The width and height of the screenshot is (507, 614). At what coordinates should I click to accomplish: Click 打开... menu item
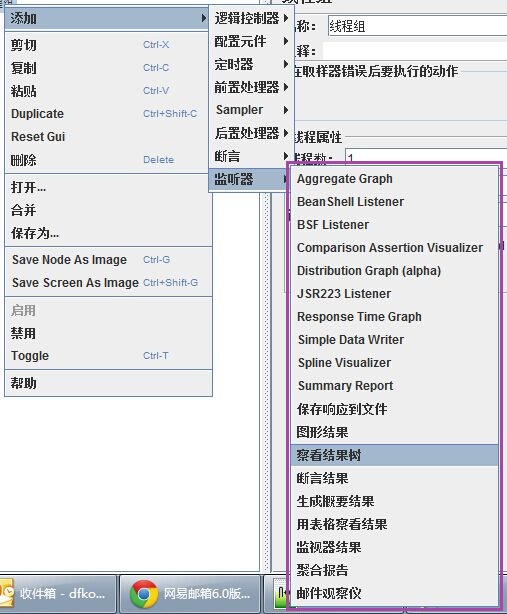pyautogui.click(x=108, y=187)
